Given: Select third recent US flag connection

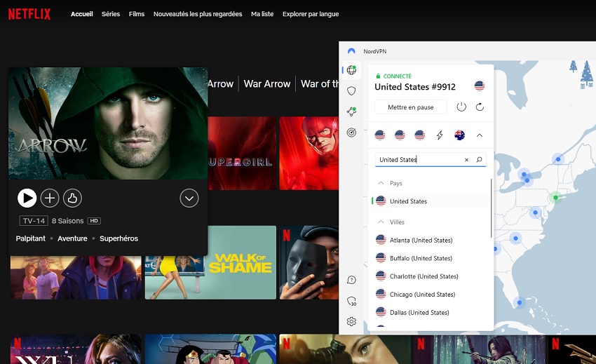Looking at the screenshot, I should click(x=419, y=135).
